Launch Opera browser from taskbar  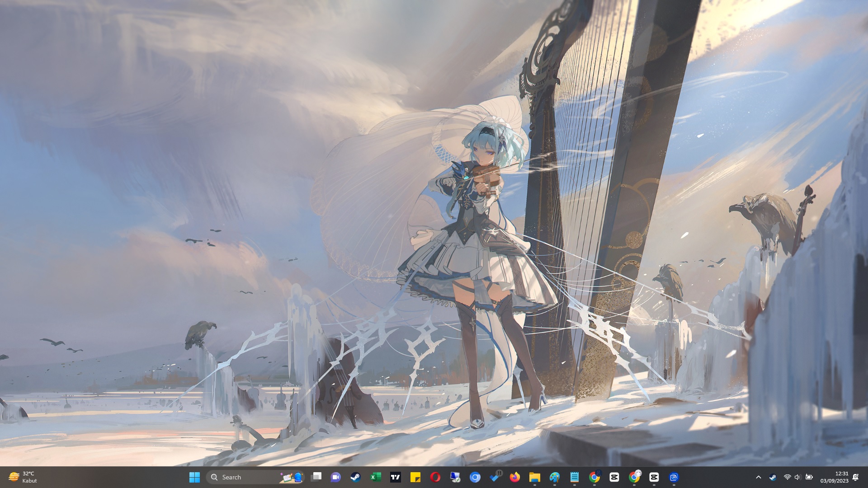(435, 477)
